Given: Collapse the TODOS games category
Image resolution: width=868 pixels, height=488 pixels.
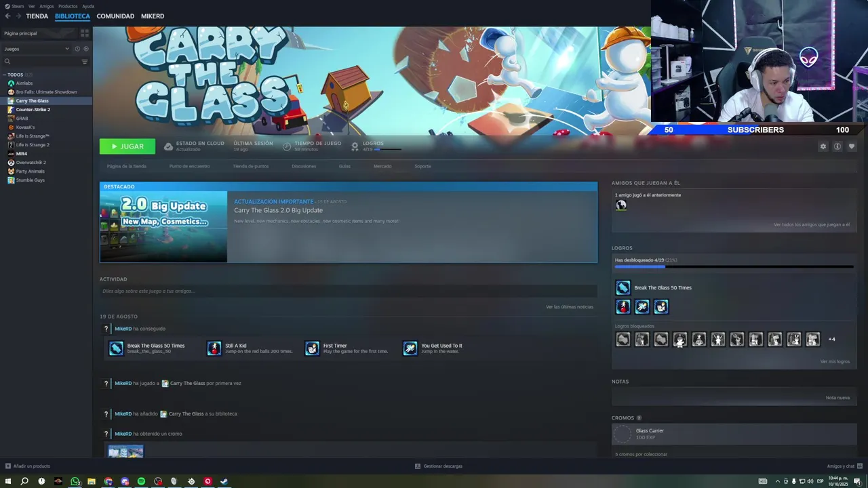Looking at the screenshot, I should pos(4,75).
